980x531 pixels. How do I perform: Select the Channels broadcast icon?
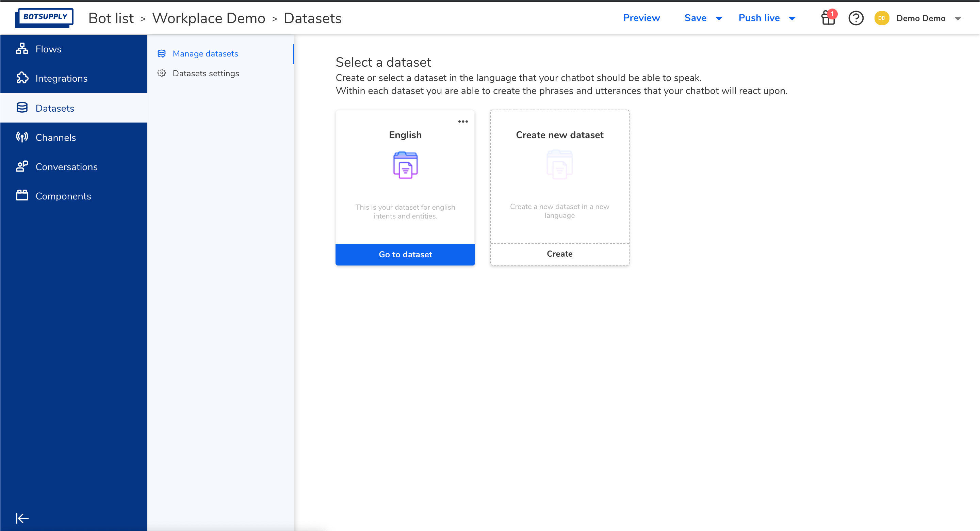coord(22,137)
